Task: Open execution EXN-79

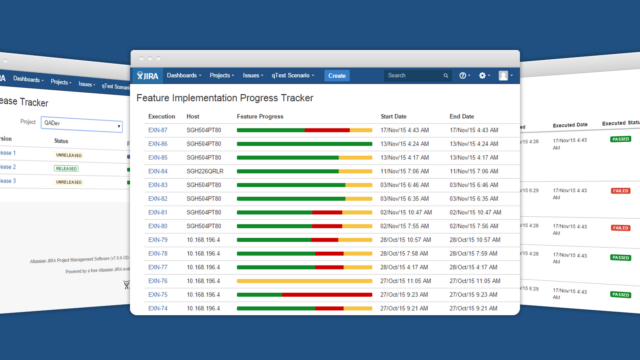Action: pos(158,240)
